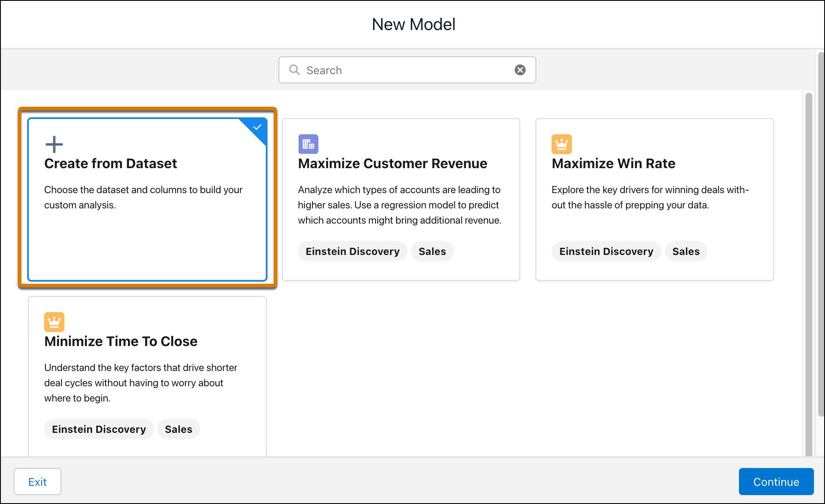Expand the search results dropdown
This screenshot has height=504, width=825.
tap(406, 70)
